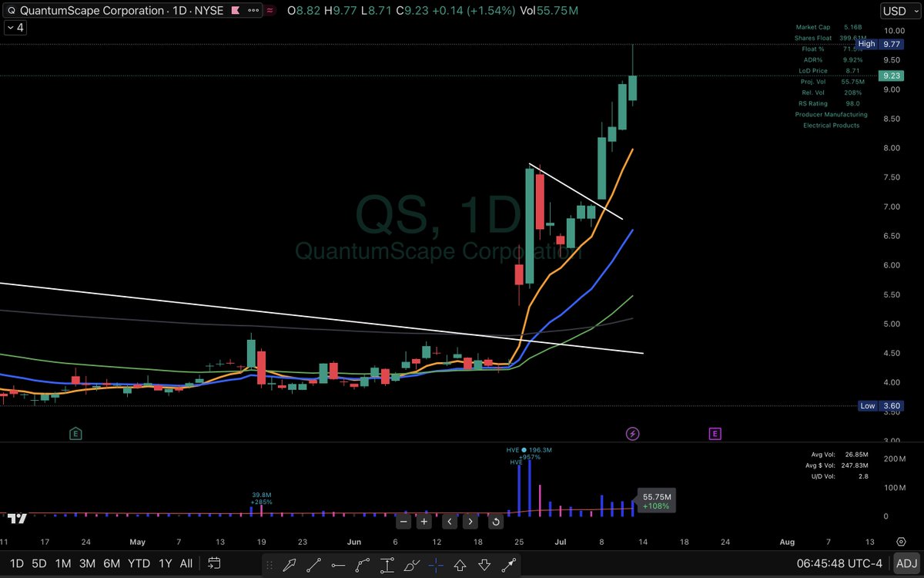The image size is (924, 578).
Task: Click the short white descending trendline
Action: point(575,191)
